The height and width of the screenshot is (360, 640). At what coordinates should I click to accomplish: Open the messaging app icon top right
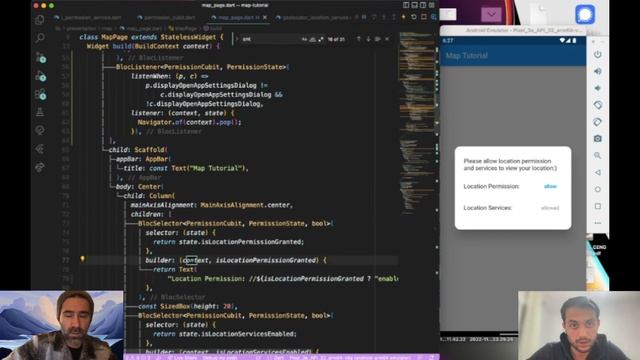click(585, 14)
